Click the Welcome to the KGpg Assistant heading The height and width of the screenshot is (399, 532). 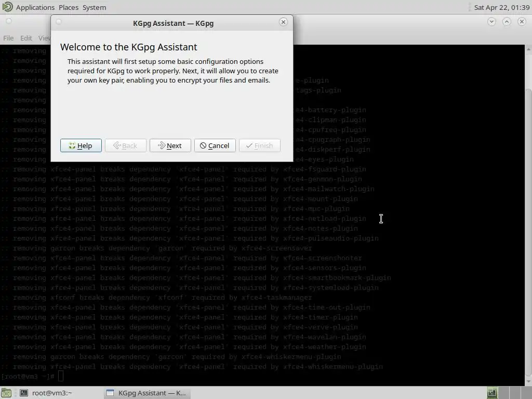[129, 47]
